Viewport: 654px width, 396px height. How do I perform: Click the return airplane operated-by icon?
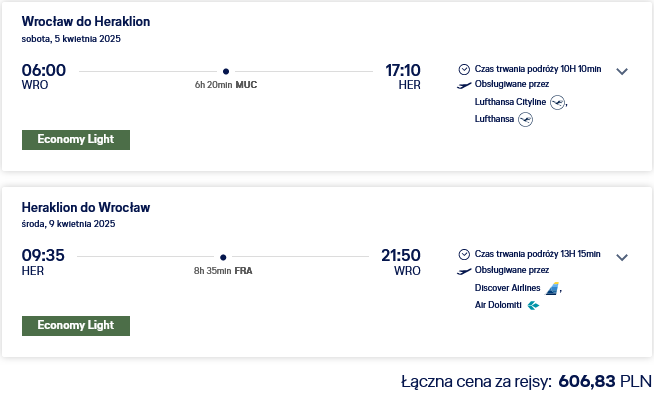point(464,271)
